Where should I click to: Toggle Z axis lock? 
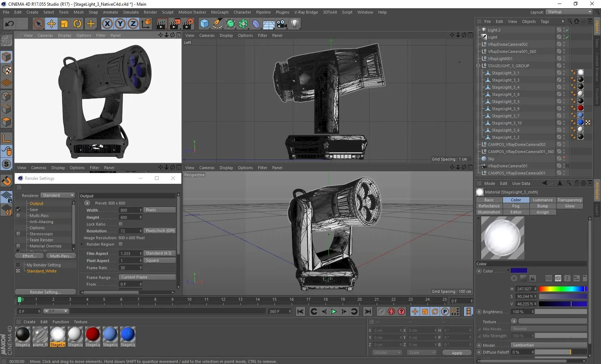click(133, 24)
